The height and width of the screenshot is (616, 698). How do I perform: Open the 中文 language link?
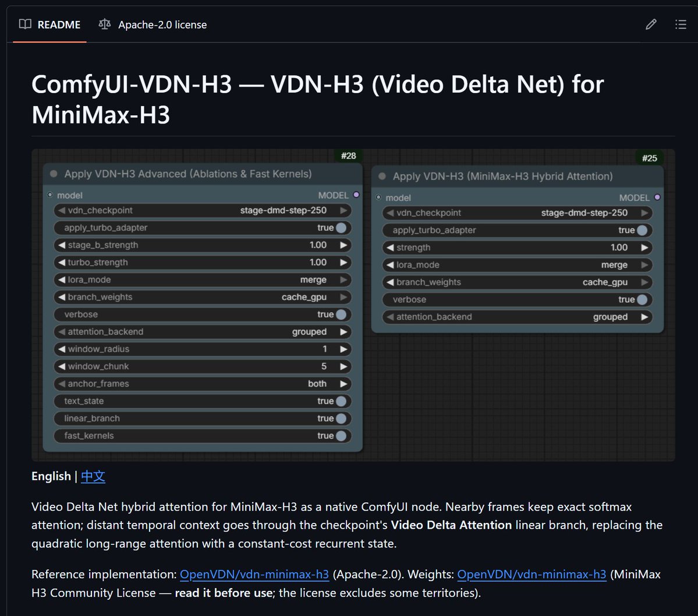click(93, 476)
